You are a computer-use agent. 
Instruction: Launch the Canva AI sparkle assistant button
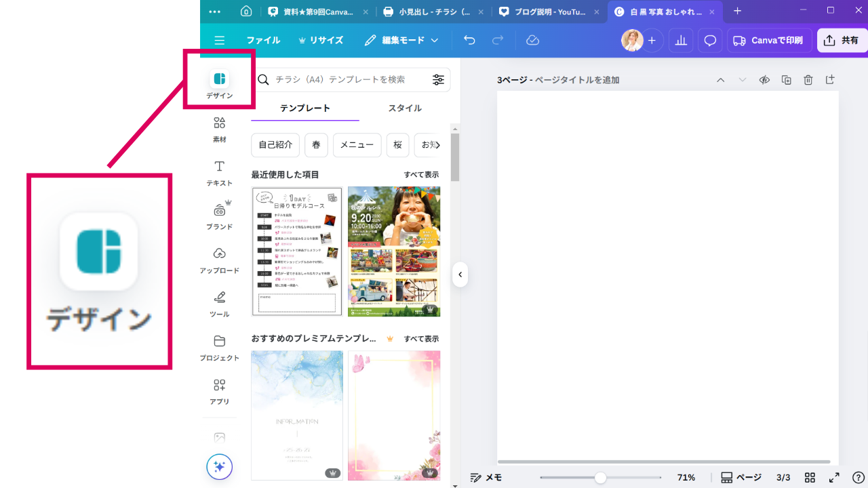(x=220, y=466)
